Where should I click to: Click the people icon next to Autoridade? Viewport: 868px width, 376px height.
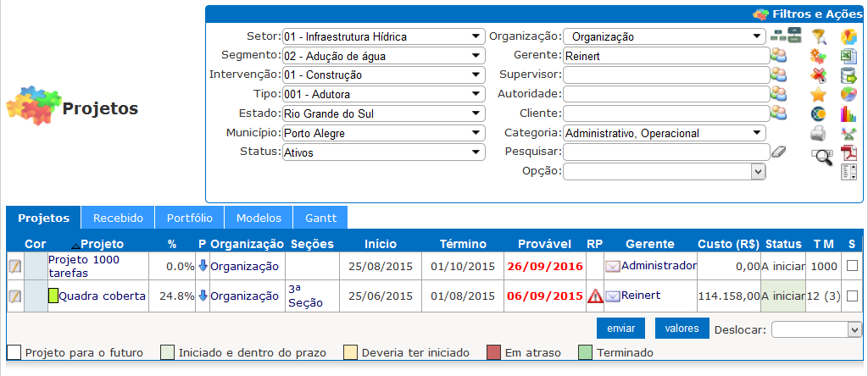click(x=779, y=93)
